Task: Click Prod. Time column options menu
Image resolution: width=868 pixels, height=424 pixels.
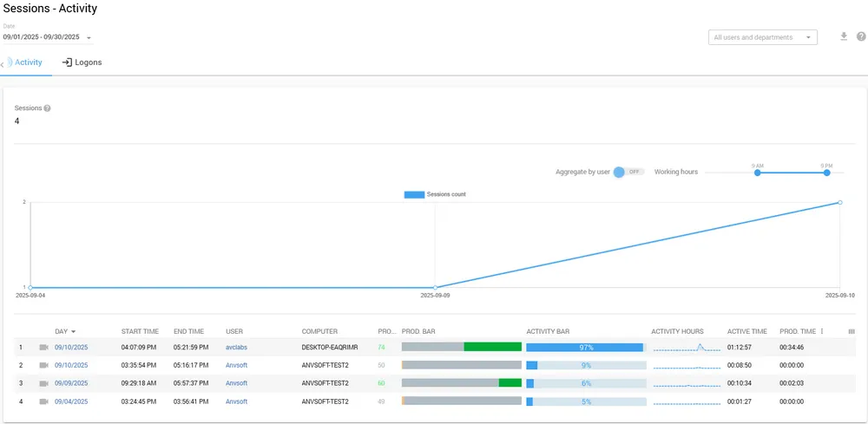Action: 822,331
